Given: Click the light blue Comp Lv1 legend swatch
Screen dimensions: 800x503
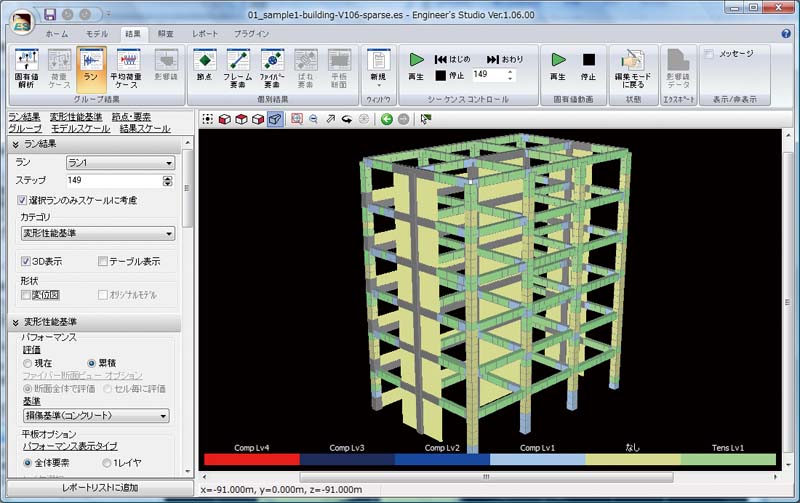Looking at the screenshot, I should tap(538, 459).
